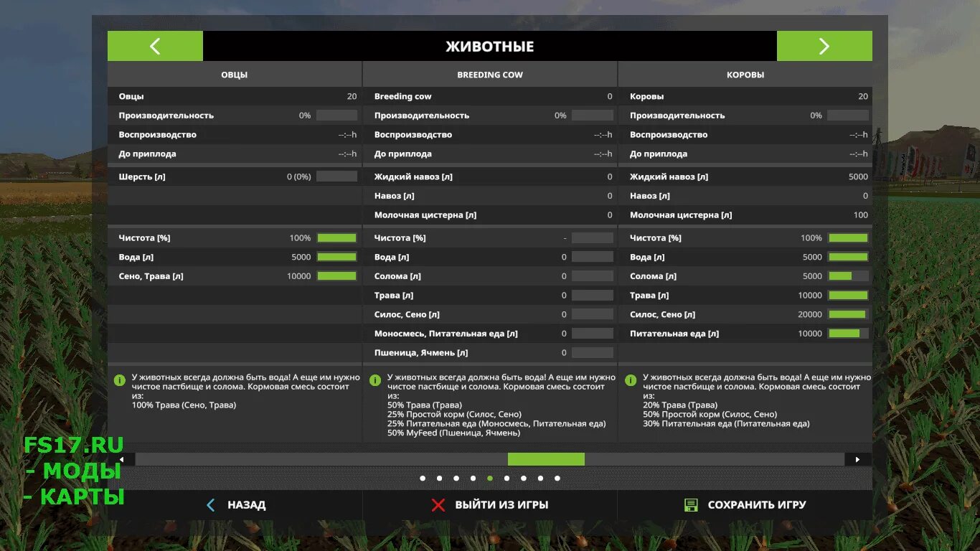Click cows Воспроизводство label
The width and height of the screenshot is (980, 551).
[669, 135]
